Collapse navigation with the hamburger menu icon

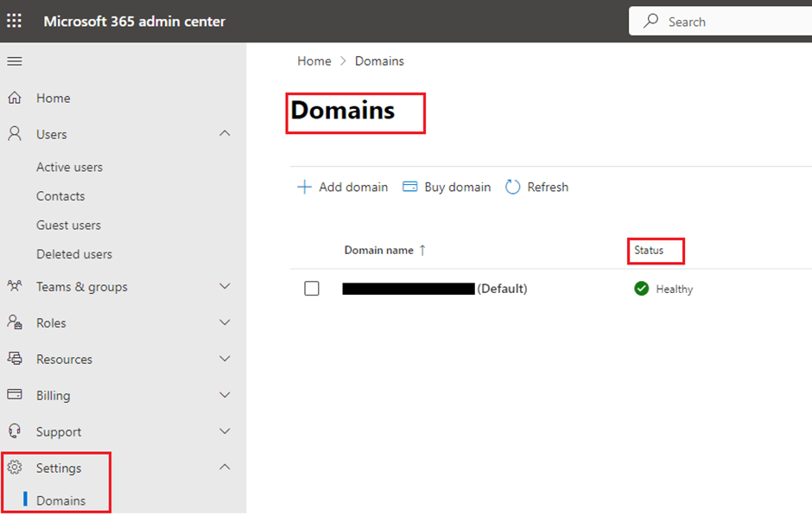pos(15,61)
